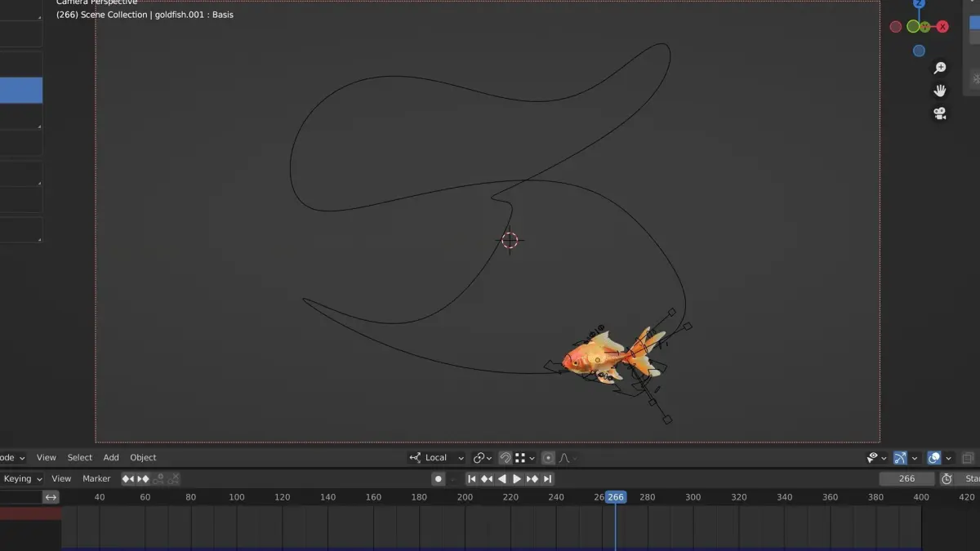Click the light green negative Y axis circle
Screen dimensions: 980x551
click(914, 27)
